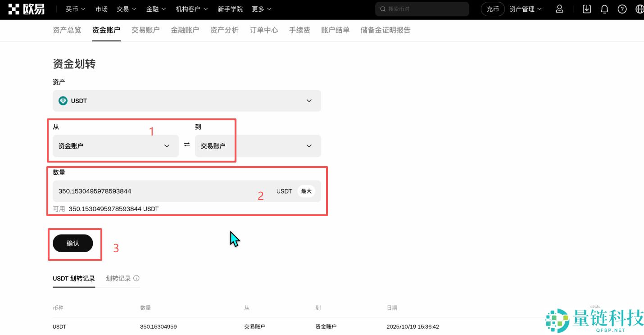Click the 最大 max amount control

306,191
